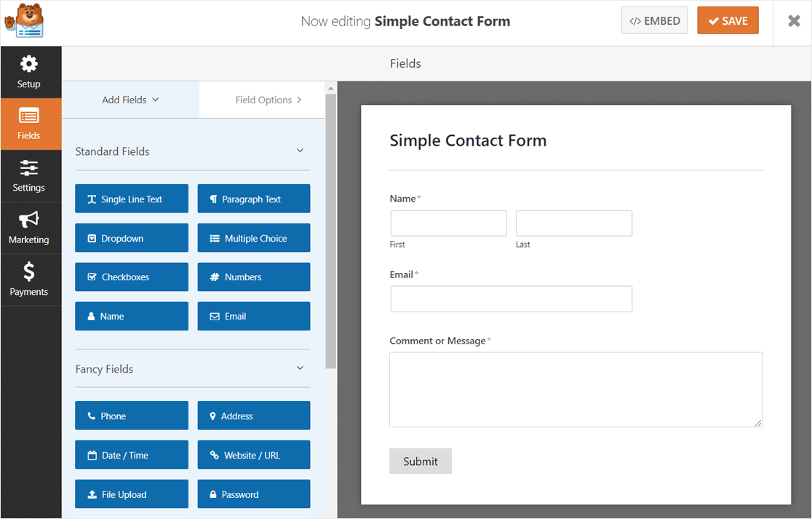
Task: Open Settings via the sidebar icon
Action: point(30,175)
